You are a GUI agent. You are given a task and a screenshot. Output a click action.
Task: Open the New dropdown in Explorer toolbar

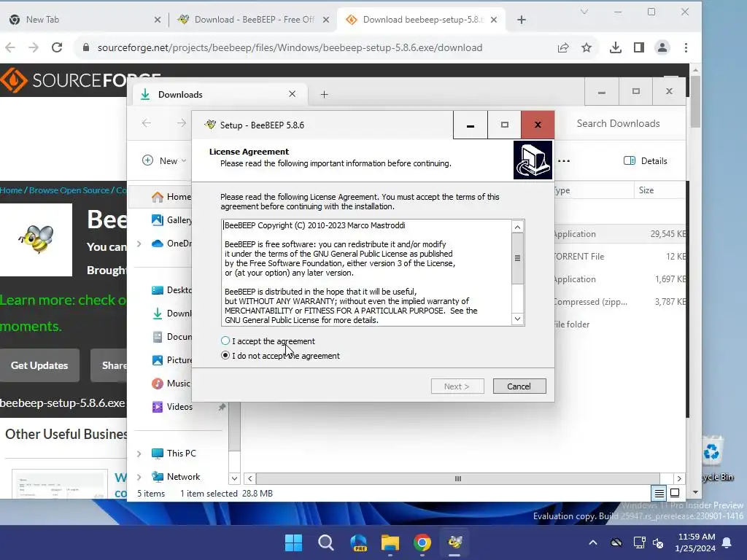point(164,160)
